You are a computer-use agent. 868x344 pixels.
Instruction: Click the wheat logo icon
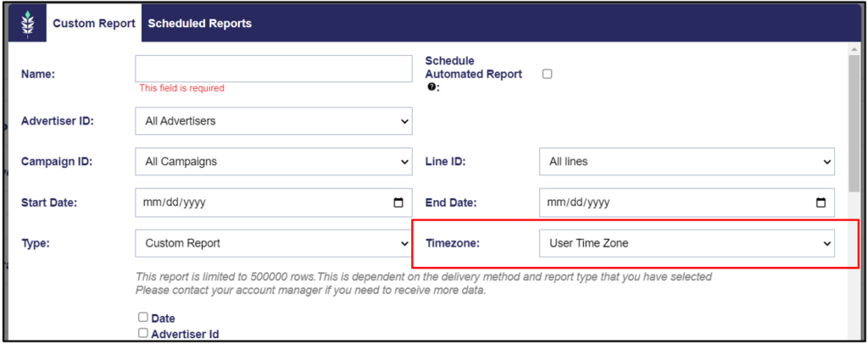coord(26,23)
